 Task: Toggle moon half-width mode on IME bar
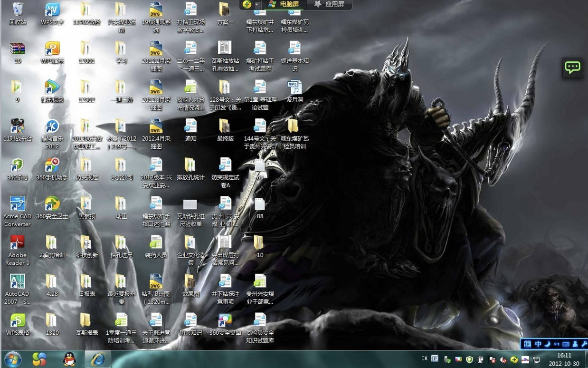click(547, 344)
